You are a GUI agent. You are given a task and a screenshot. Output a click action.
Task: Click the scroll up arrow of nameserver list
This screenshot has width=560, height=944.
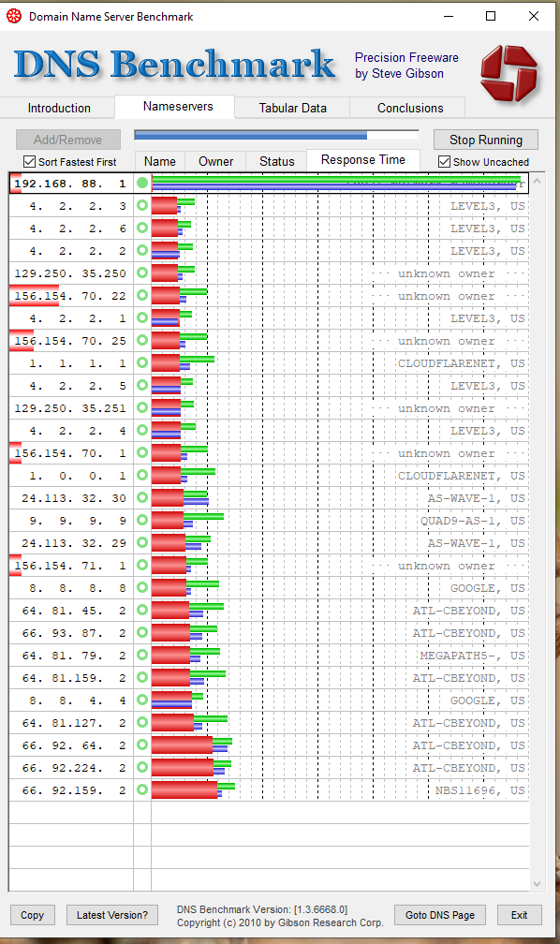538,181
